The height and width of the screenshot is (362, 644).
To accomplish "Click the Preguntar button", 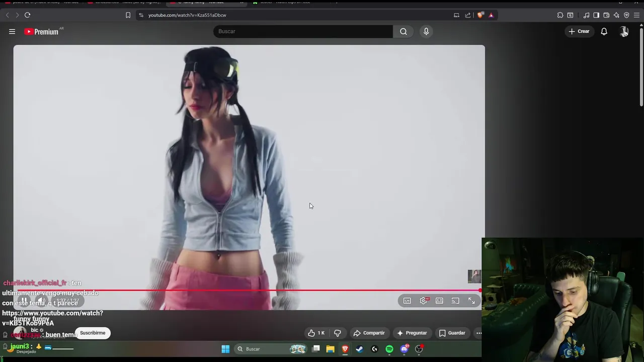I will (412, 333).
